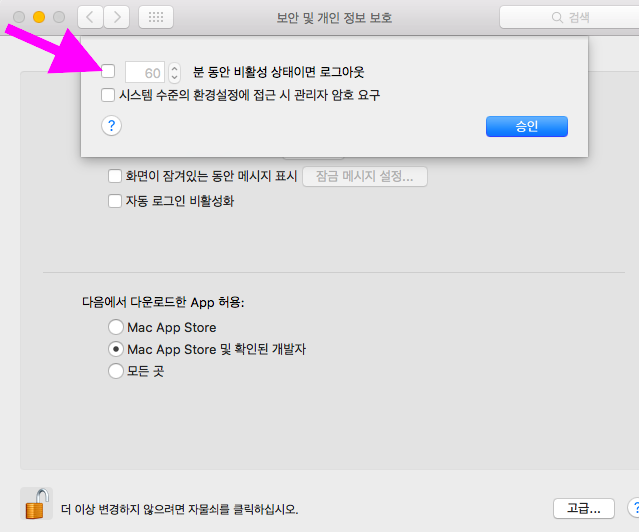Screen dimensions: 639x532
Task: Click the forward navigation arrow in toolbar
Action: coord(117,17)
